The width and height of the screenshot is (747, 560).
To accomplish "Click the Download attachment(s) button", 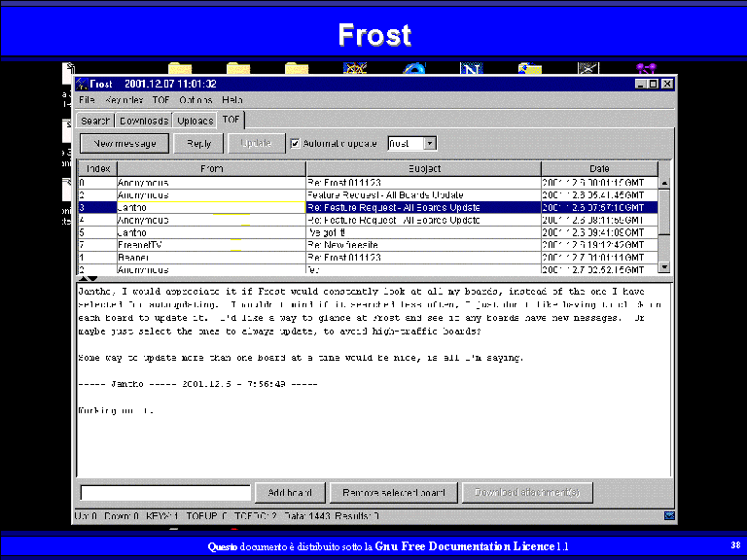I will pos(527,492).
